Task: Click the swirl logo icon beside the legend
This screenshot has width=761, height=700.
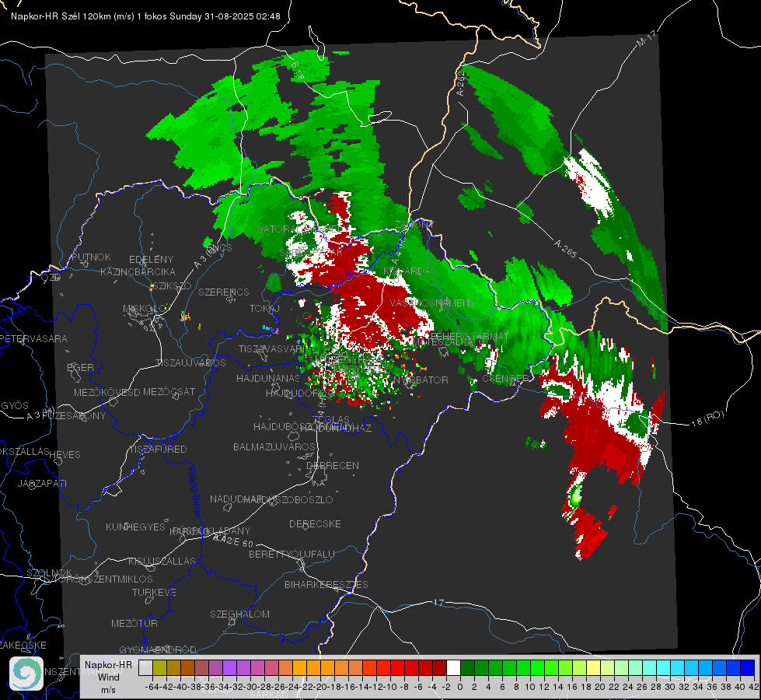Action: click(x=26, y=674)
